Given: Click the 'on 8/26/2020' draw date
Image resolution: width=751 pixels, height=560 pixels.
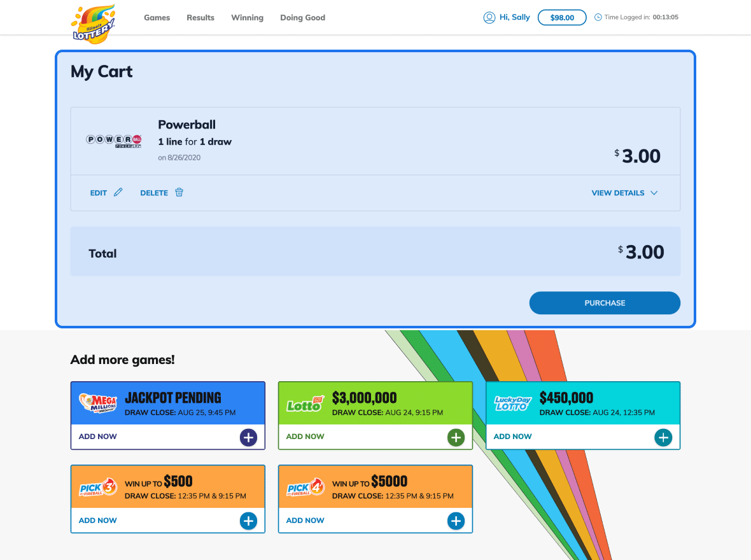Looking at the screenshot, I should point(179,158).
